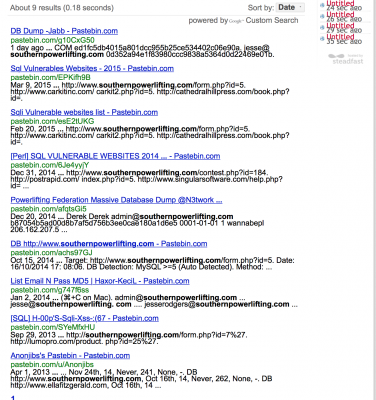376x400 pixels.
Task: Click the snippet starting '1 day ago'
Action: [x=142, y=51]
